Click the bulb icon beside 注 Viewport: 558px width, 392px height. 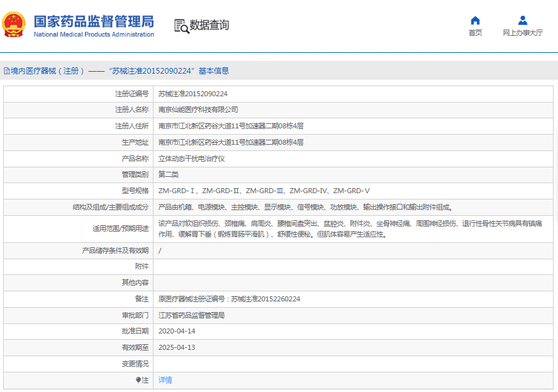click(138, 380)
